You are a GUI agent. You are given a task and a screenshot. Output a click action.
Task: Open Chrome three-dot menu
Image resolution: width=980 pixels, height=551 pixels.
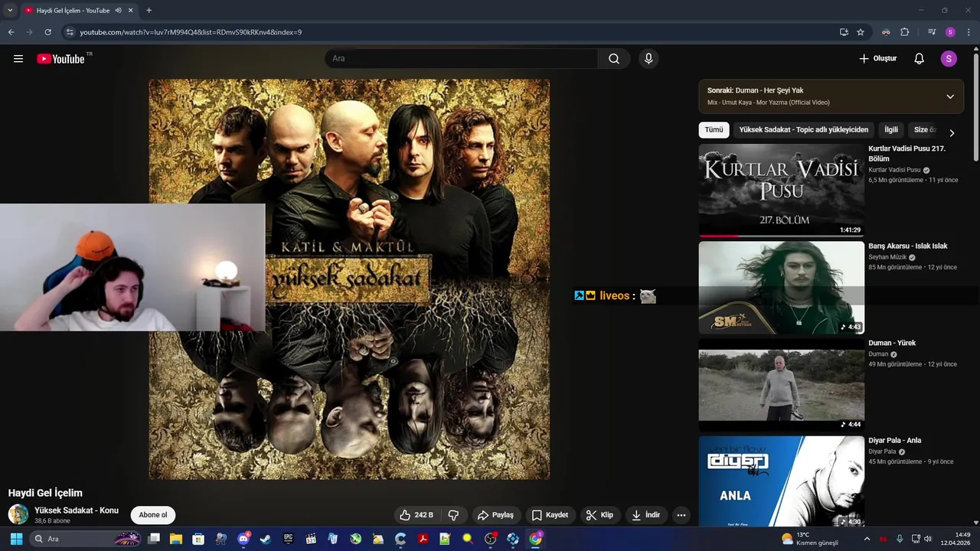969,32
